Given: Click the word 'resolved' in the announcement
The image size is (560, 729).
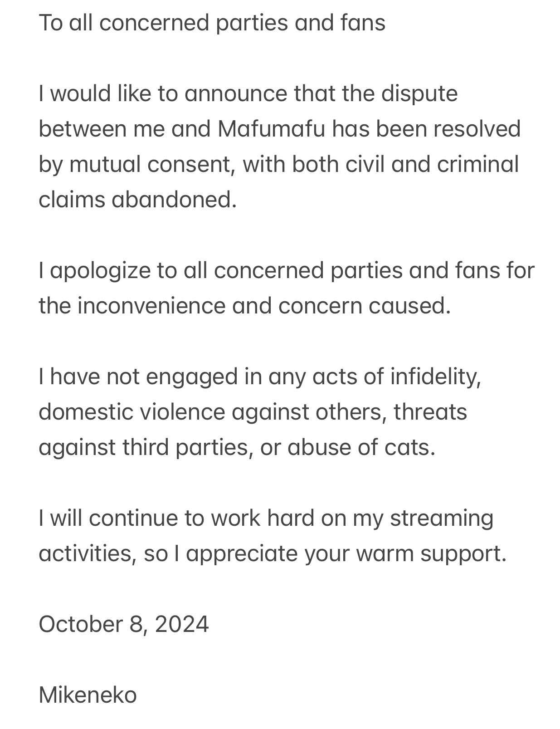Looking at the screenshot, I should click(x=477, y=129).
